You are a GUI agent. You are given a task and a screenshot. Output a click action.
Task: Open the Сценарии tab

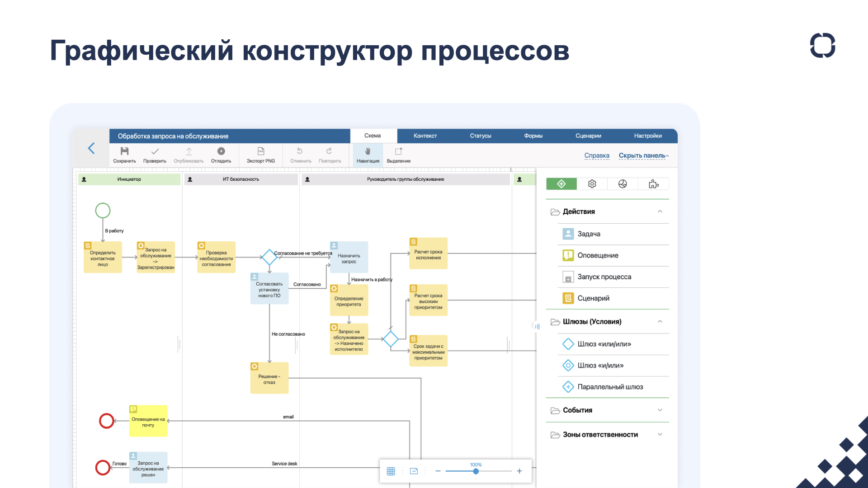(x=588, y=136)
